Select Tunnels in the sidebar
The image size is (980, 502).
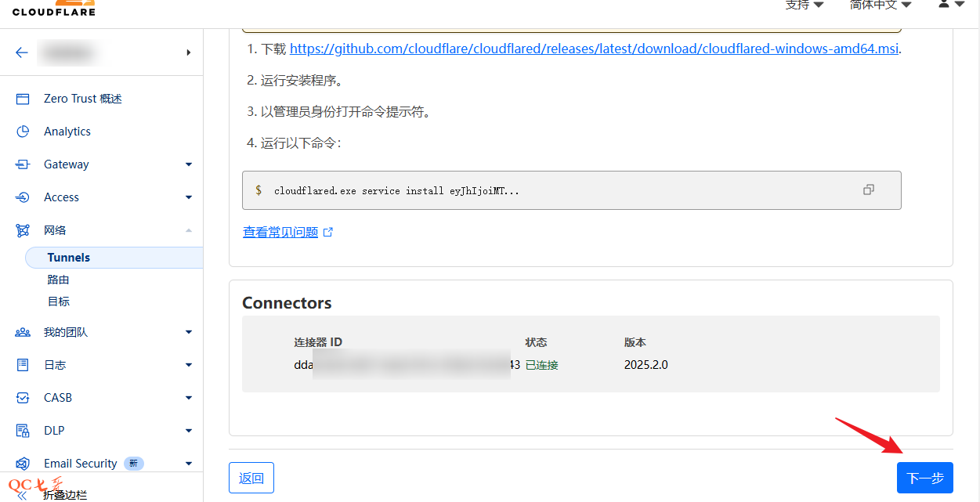(x=69, y=258)
